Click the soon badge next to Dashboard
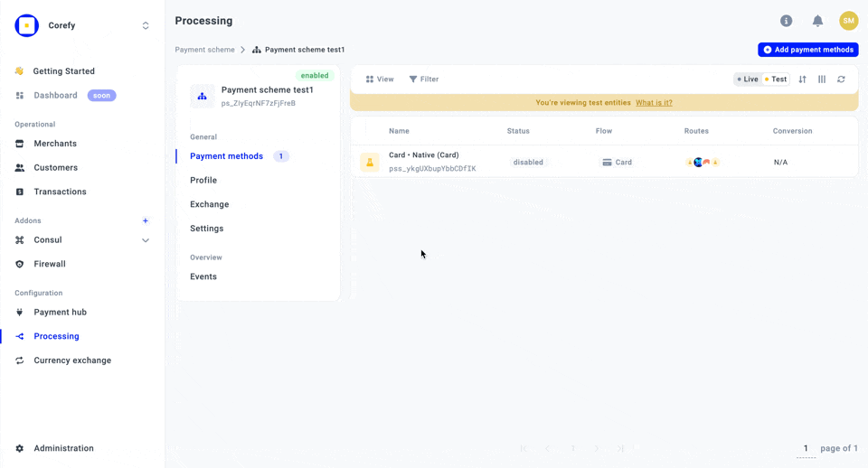The width and height of the screenshot is (868, 468). click(102, 95)
